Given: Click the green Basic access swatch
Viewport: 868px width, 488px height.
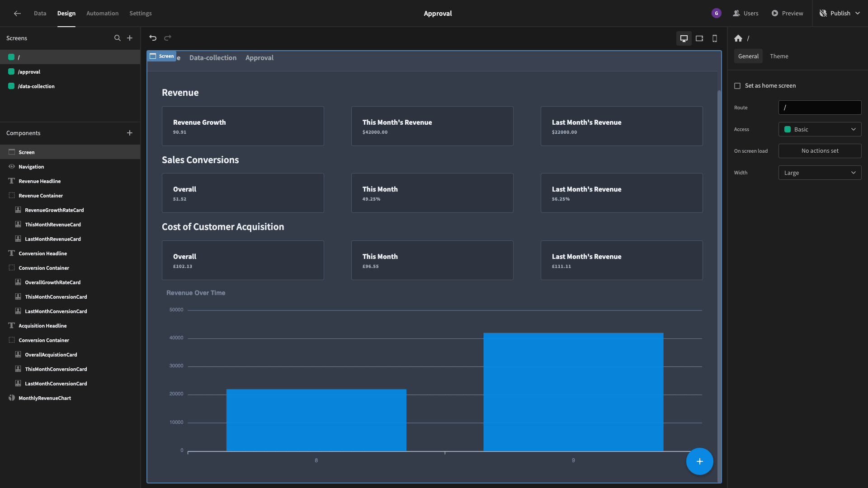Looking at the screenshot, I should [788, 129].
